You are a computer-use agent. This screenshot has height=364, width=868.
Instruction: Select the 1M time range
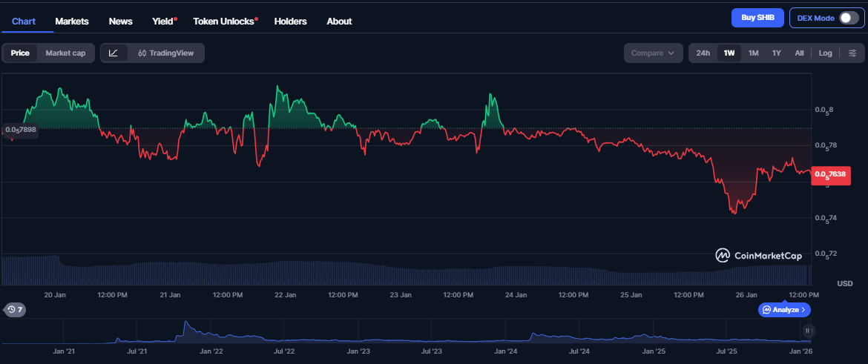tap(753, 53)
